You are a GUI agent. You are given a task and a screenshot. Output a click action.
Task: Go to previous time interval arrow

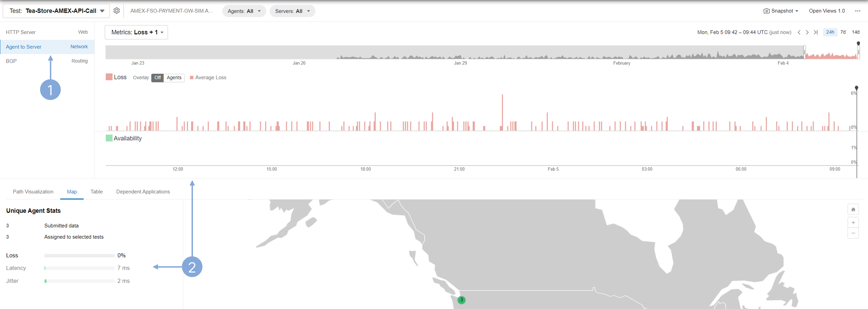point(799,32)
